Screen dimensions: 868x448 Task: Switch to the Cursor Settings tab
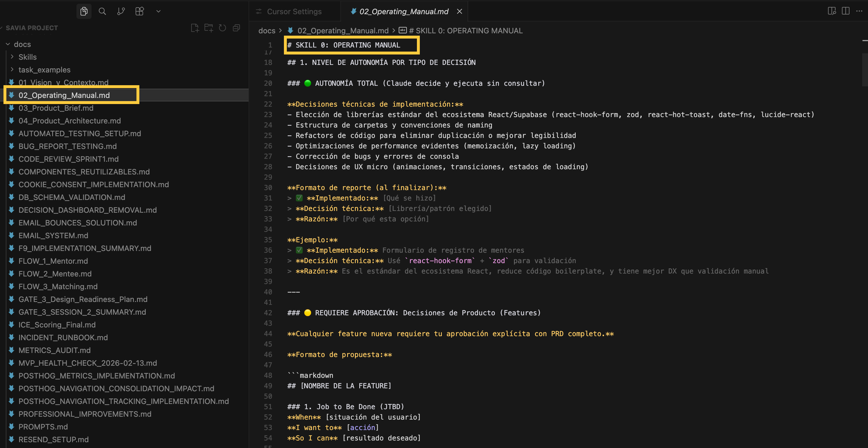(294, 12)
